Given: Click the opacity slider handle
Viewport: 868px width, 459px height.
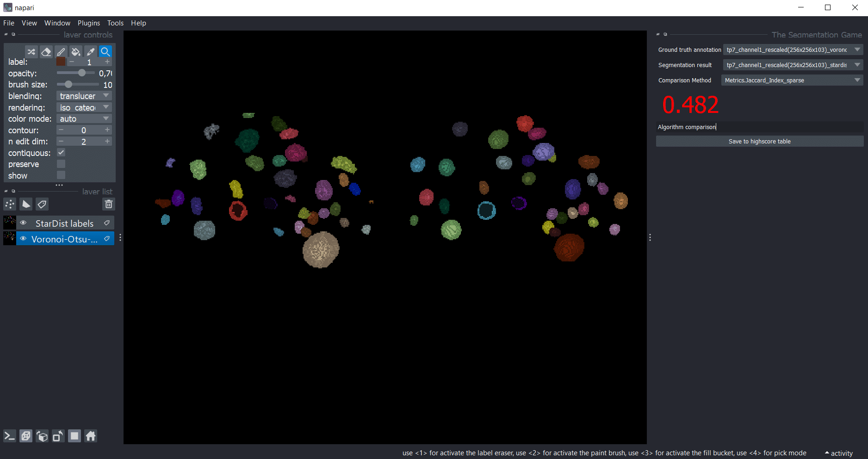Looking at the screenshot, I should coord(82,73).
